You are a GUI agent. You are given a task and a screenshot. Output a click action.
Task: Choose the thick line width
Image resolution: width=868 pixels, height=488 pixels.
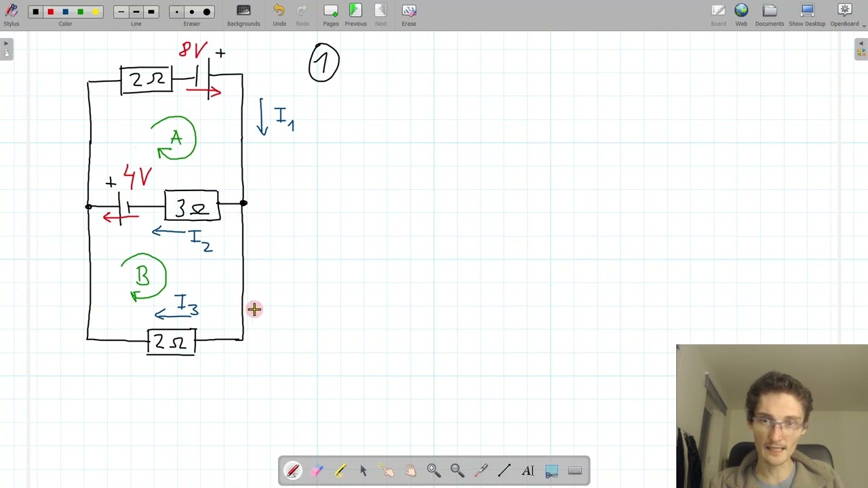[x=151, y=12]
